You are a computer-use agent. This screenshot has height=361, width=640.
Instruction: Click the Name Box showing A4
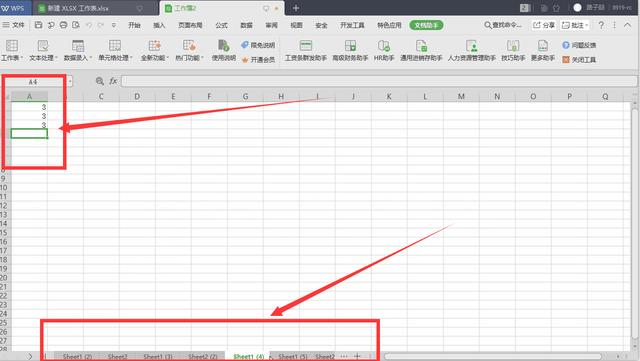(x=33, y=82)
